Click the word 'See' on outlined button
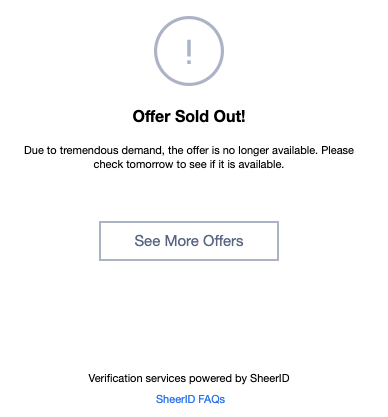The image size is (388, 417). click(x=147, y=241)
